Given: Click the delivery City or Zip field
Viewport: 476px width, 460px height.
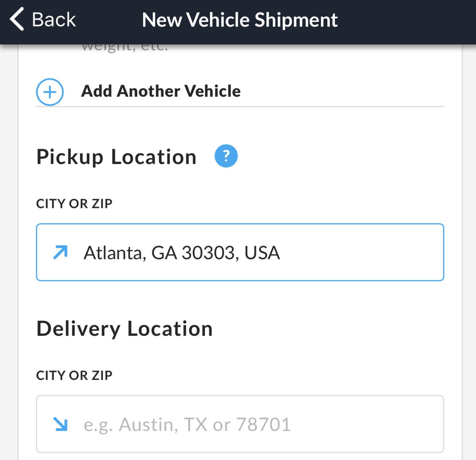Looking at the screenshot, I should click(240, 424).
